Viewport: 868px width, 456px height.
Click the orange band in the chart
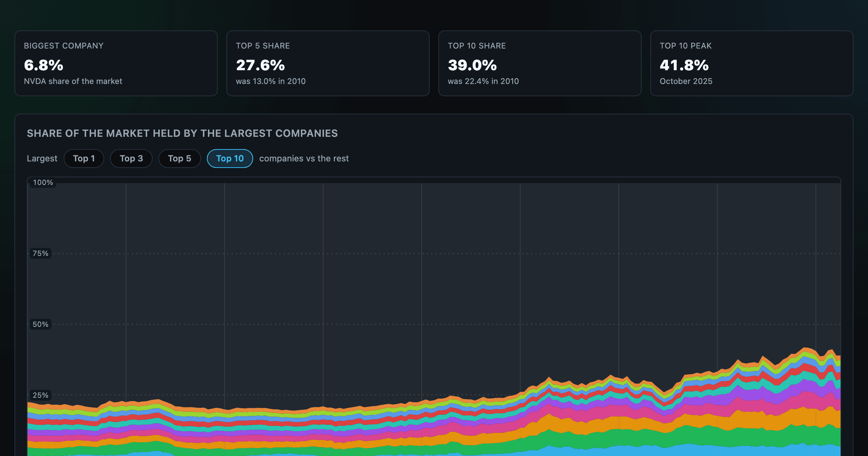click(759, 420)
